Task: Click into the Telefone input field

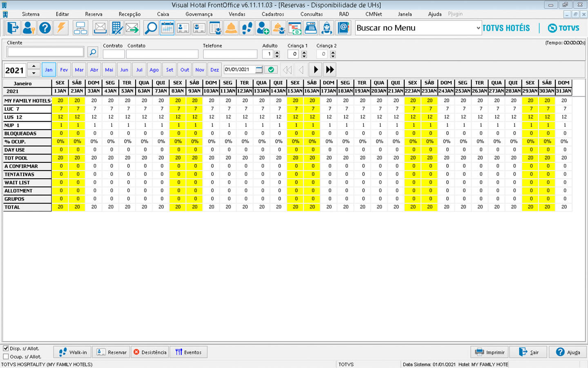Action: coord(230,54)
